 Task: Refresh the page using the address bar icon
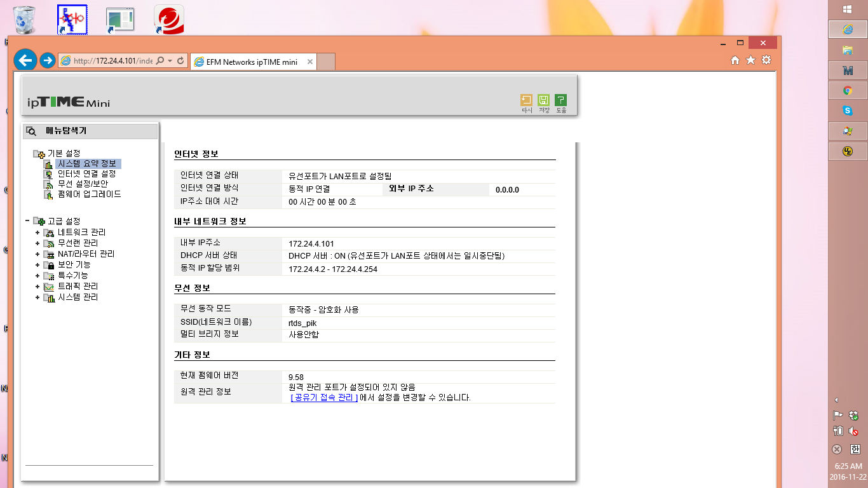181,60
